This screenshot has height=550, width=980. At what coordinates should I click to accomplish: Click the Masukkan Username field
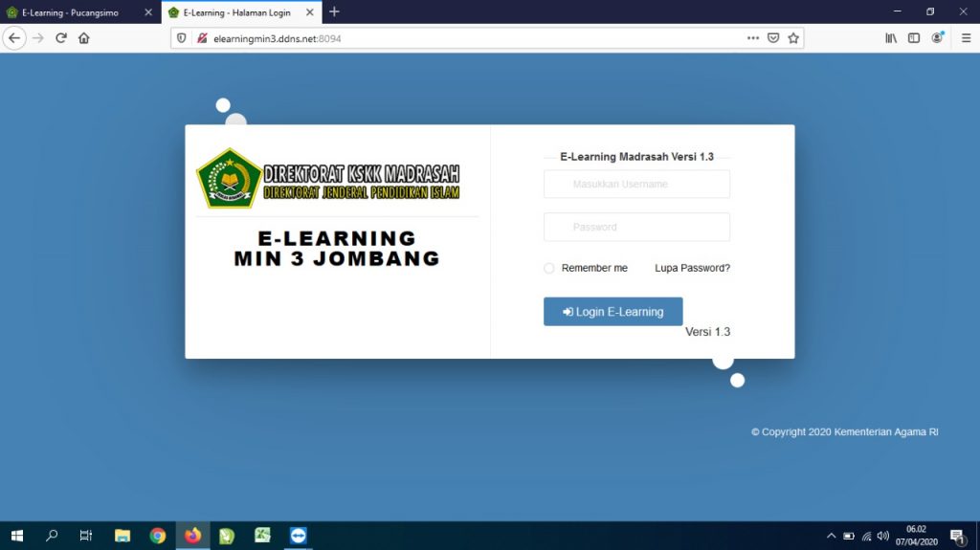point(636,184)
